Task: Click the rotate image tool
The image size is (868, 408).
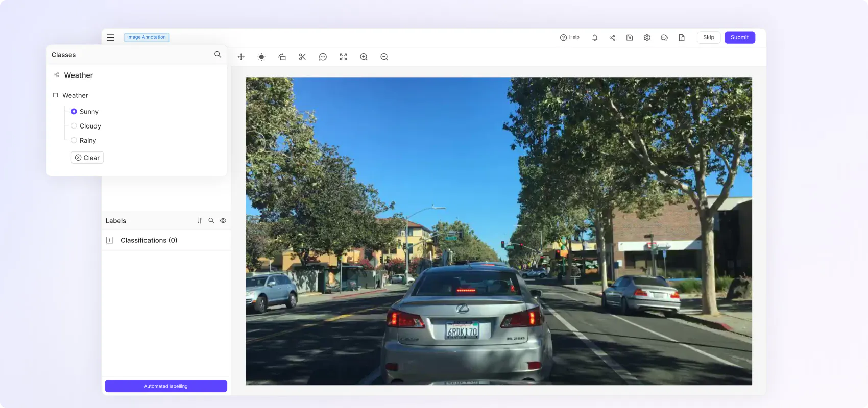Action: coord(282,57)
